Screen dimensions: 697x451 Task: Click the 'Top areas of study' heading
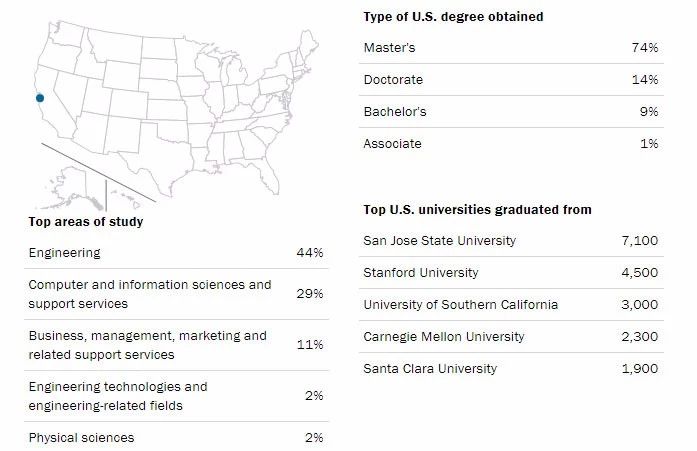click(x=86, y=222)
